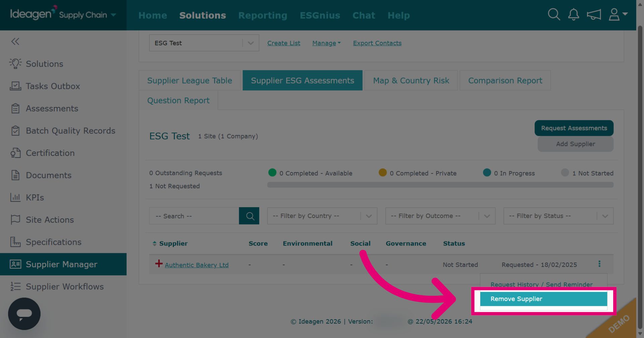
Task: Sort the table by Supplier column
Action: (x=170, y=243)
